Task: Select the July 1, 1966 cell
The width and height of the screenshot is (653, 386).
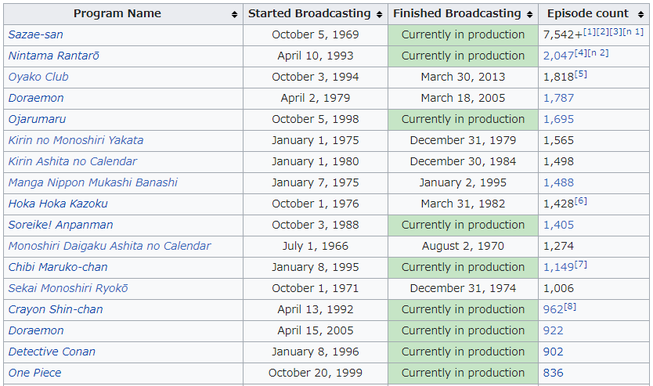Action: [316, 246]
